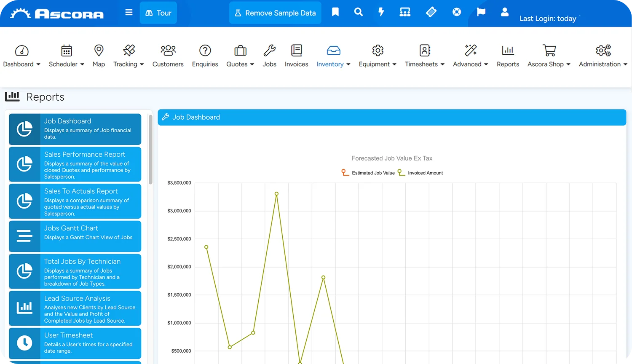
Task: Toggle the hamburger menu icon
Action: point(129,13)
